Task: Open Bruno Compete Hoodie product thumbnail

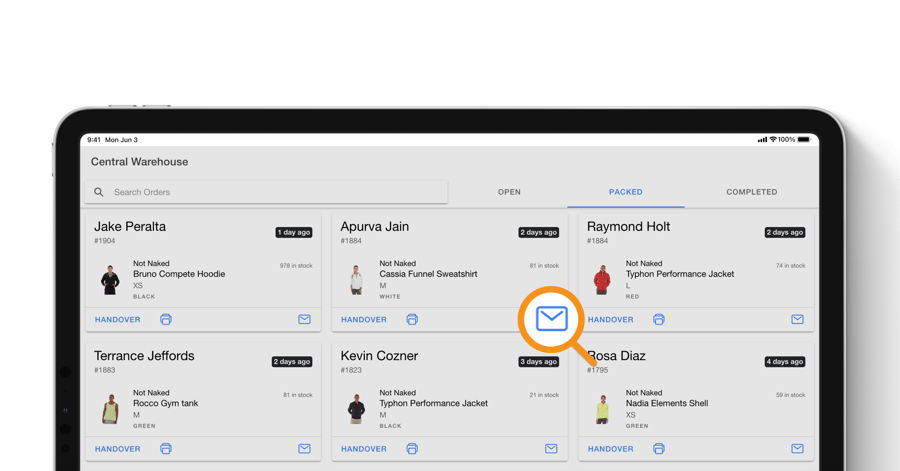Action: [110, 279]
